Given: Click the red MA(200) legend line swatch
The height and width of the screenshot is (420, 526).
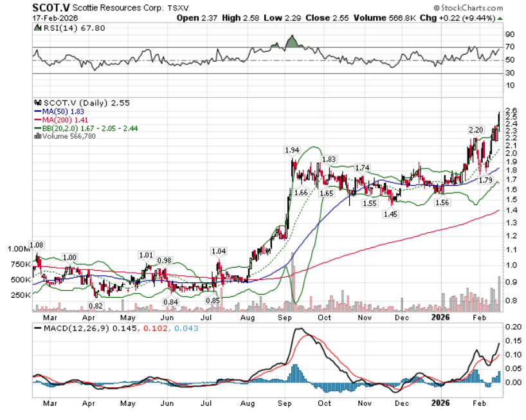Looking at the screenshot, I should [37, 120].
